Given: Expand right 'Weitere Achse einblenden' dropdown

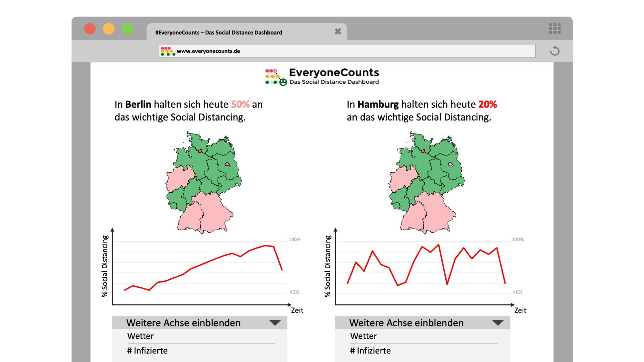Looking at the screenshot, I should pos(498,323).
